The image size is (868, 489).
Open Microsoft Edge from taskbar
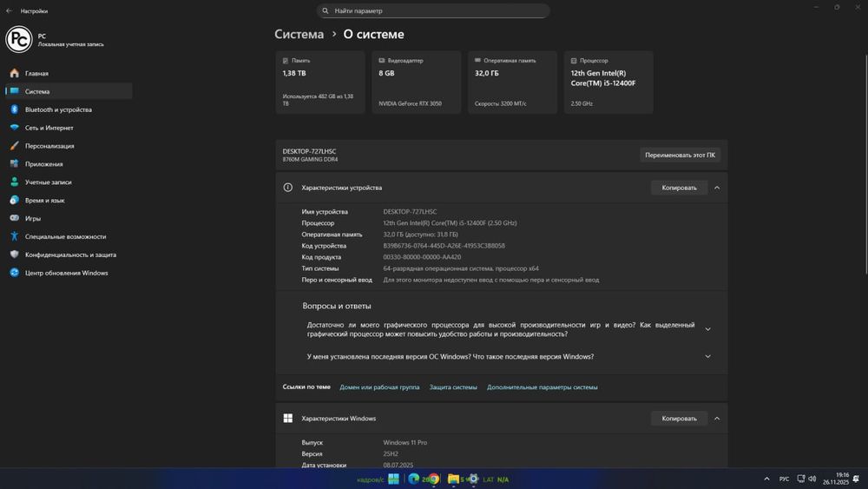[x=413, y=479]
